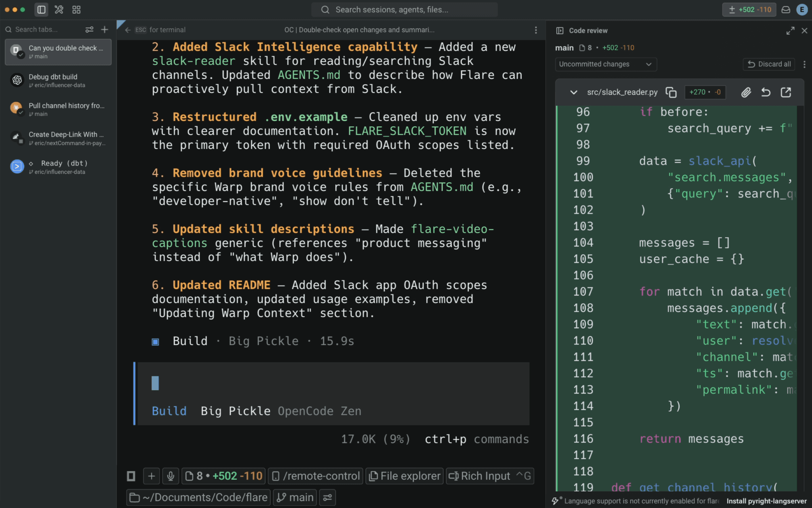
Task: Click the attach paperclip icon
Action: [746, 92]
